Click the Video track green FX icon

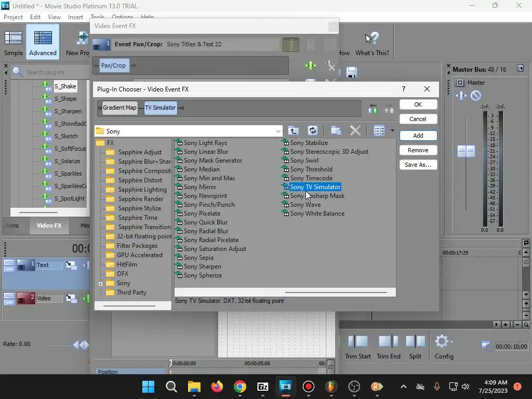[87, 298]
